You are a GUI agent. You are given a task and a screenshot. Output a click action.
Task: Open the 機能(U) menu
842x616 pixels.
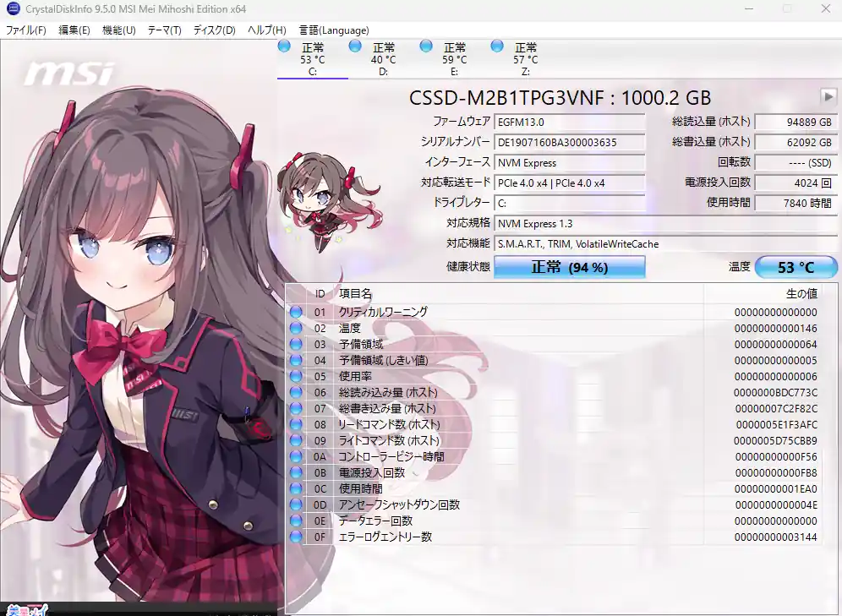118,30
